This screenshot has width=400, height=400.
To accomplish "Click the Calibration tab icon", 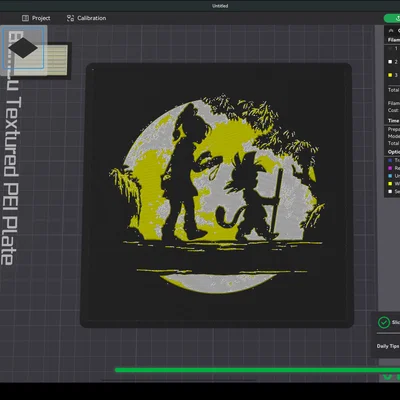I will tap(70, 18).
